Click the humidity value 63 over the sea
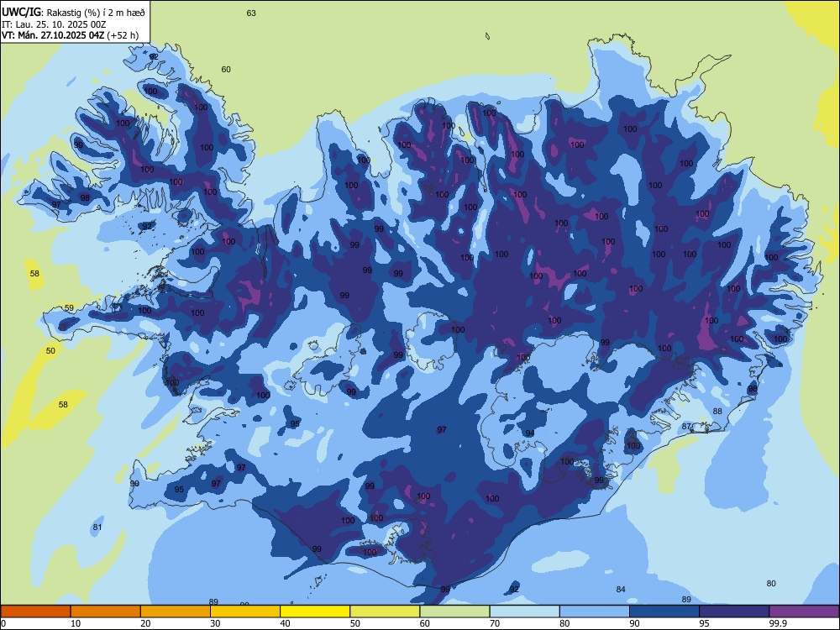840x630 pixels. 251,13
